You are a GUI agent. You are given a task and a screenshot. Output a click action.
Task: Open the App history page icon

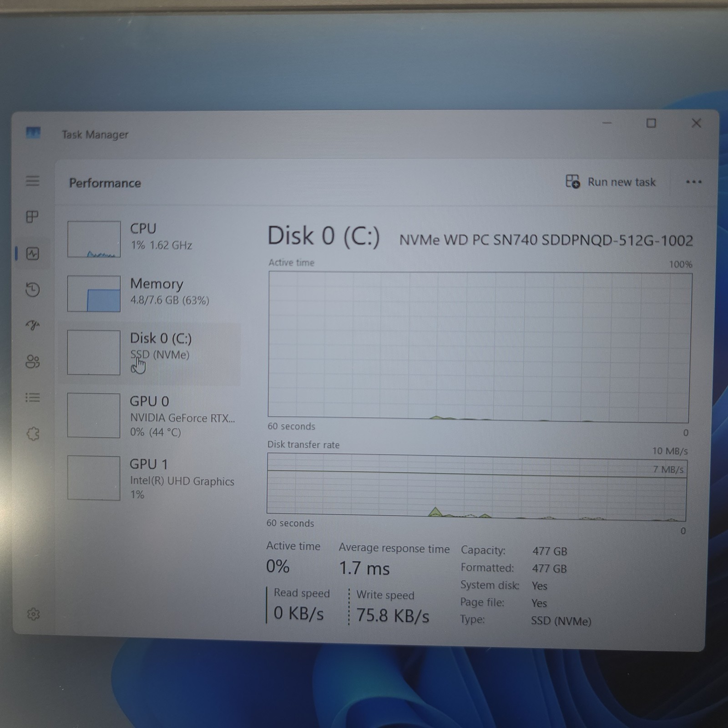coord(33,289)
